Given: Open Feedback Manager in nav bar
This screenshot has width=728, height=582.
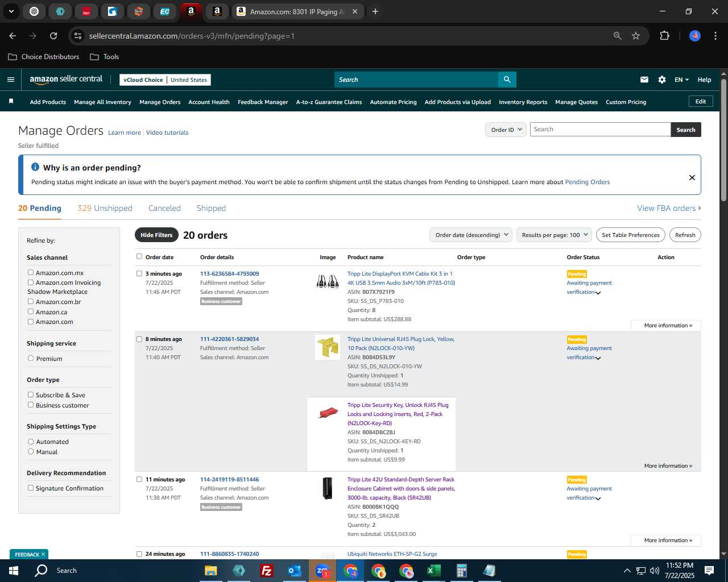Looking at the screenshot, I should [263, 102].
